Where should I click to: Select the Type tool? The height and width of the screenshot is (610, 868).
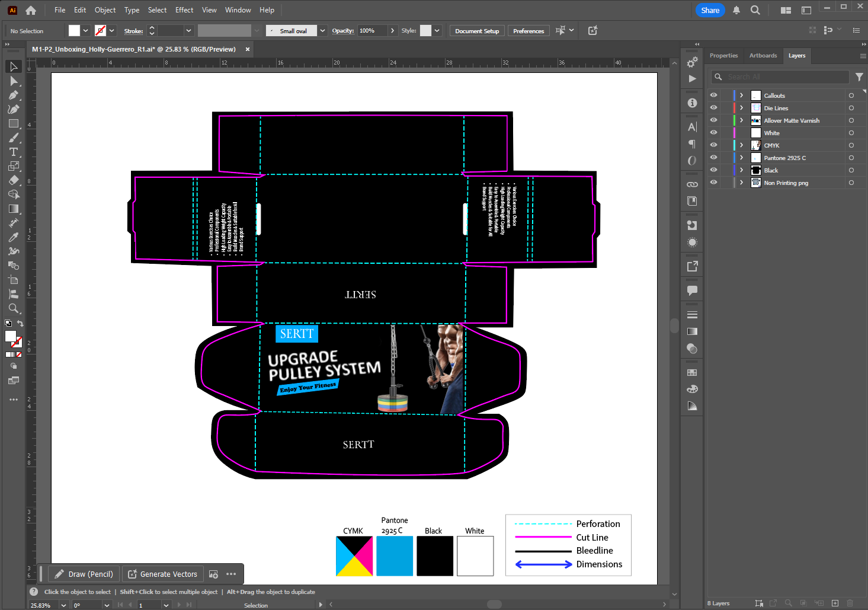[x=14, y=152]
